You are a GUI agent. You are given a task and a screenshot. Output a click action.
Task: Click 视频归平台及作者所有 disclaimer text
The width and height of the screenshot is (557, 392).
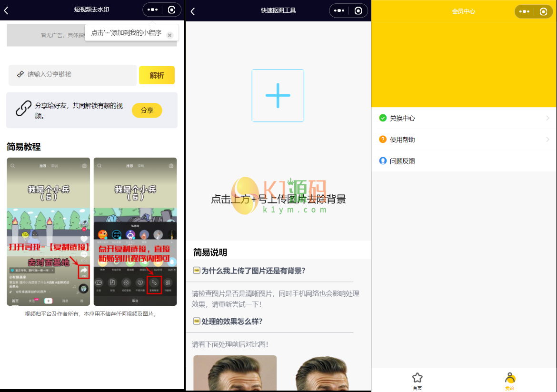[x=91, y=314]
